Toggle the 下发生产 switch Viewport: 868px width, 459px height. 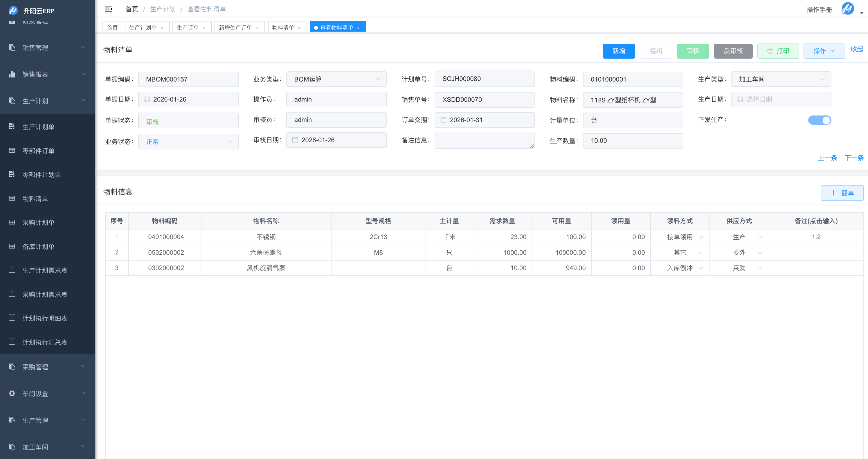click(x=819, y=120)
